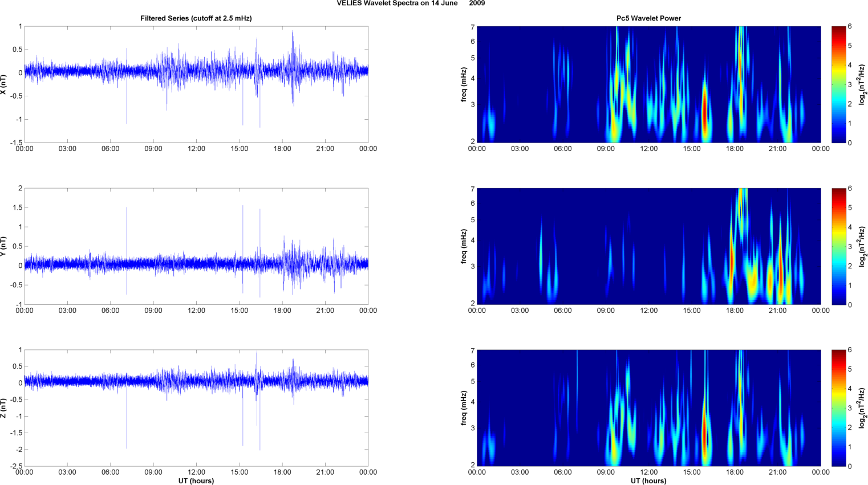Click 'freq (mHz)' label of bottom spectrogram
Image resolution: width=868 pixels, height=485 pixels.
pos(464,408)
